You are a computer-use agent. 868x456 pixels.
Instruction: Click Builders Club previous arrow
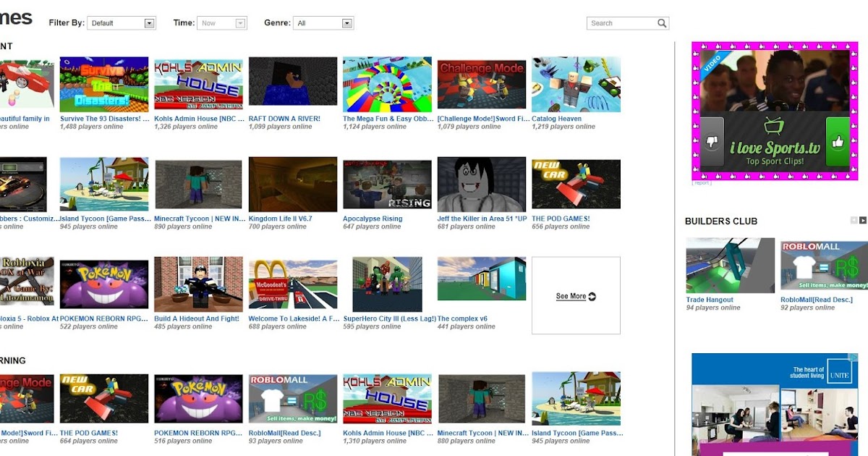point(854,220)
